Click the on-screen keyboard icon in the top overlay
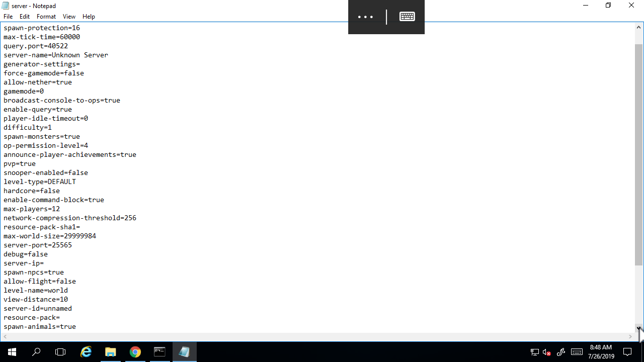The height and width of the screenshot is (362, 644). pos(407,17)
